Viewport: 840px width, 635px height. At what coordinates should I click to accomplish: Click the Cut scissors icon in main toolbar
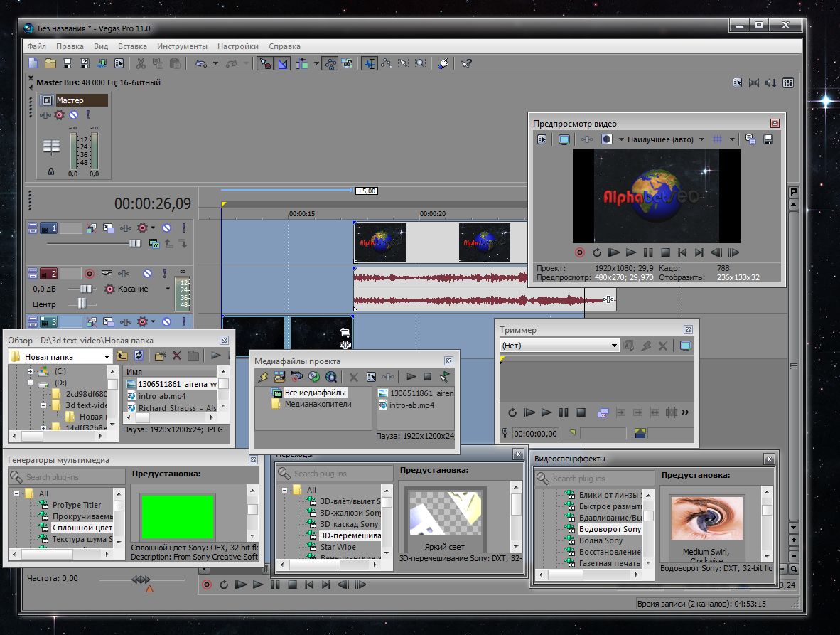(x=141, y=63)
